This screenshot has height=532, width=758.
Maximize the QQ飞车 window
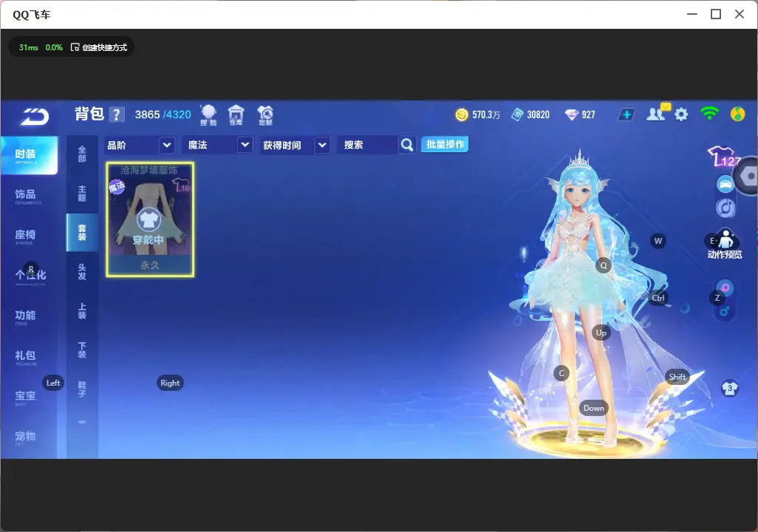tap(716, 14)
